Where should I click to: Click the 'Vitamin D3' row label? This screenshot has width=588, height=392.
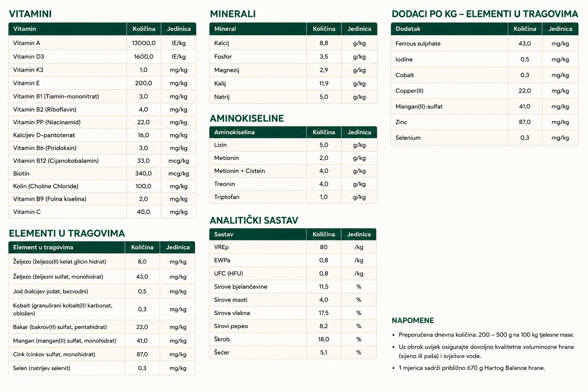pyautogui.click(x=28, y=57)
